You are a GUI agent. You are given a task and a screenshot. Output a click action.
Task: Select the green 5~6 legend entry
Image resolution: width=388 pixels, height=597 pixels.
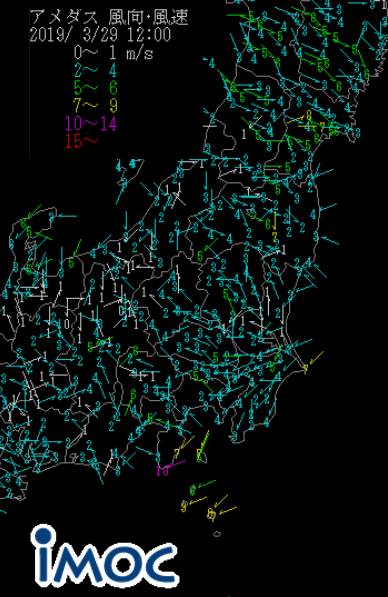(x=96, y=88)
